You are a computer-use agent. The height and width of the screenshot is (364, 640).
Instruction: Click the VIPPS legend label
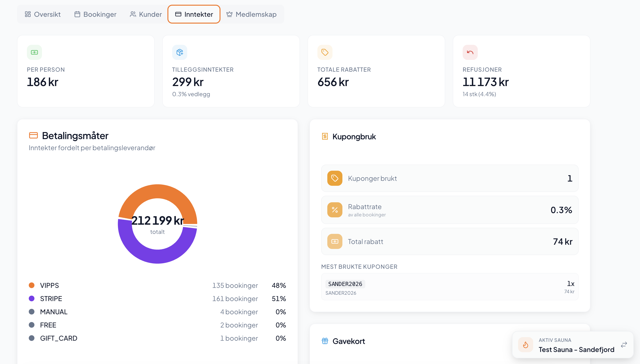pyautogui.click(x=50, y=285)
